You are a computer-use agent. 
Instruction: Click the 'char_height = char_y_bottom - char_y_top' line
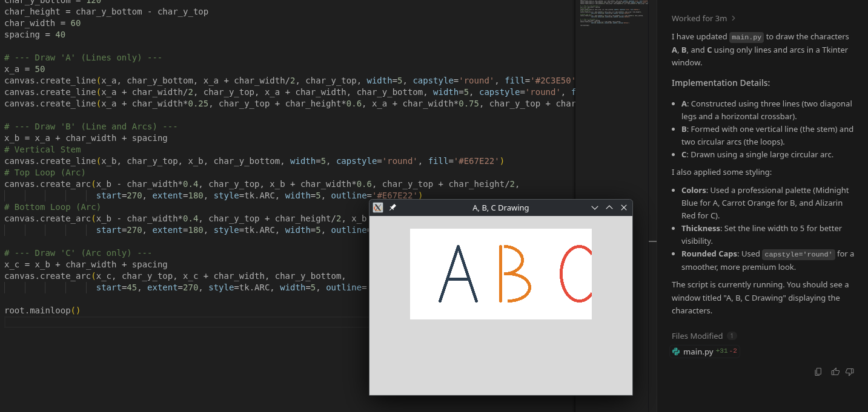(x=106, y=11)
